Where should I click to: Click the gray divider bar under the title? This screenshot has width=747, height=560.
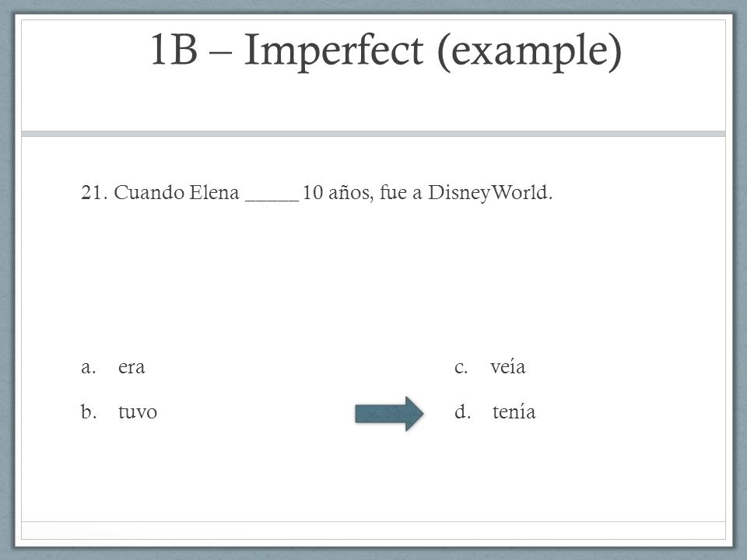pos(373,134)
